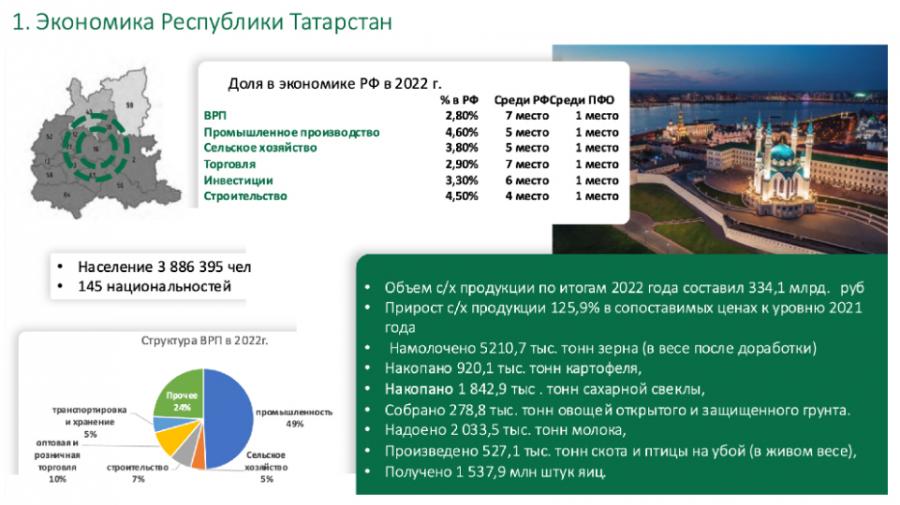Click the green 'Прочее 24%' pie slice
This screenshot has height=505, width=900.
[x=181, y=395]
